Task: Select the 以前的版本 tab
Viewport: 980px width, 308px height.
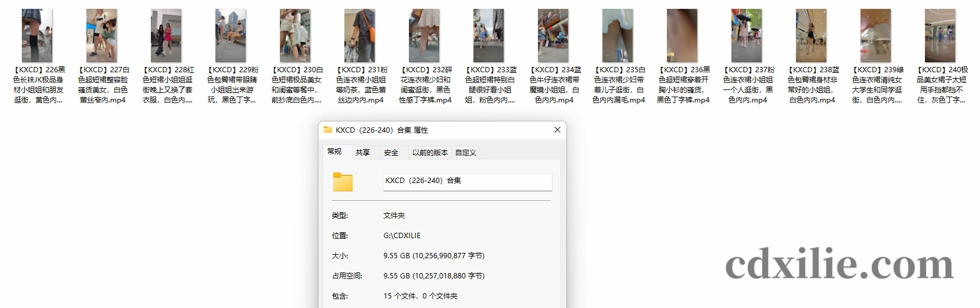Action: [430, 152]
